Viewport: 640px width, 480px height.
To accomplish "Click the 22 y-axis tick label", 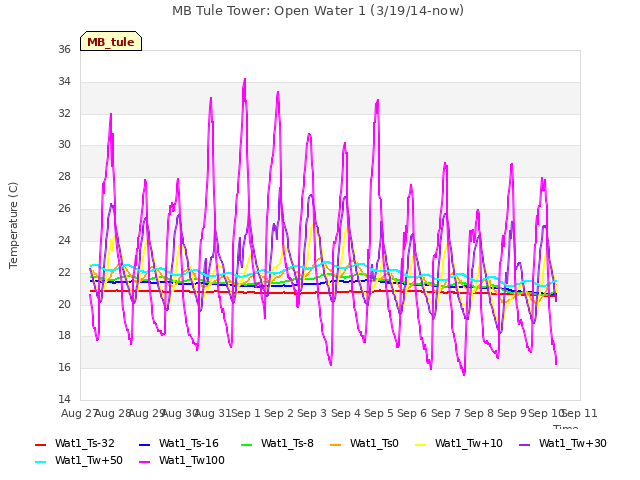I will point(64,272).
